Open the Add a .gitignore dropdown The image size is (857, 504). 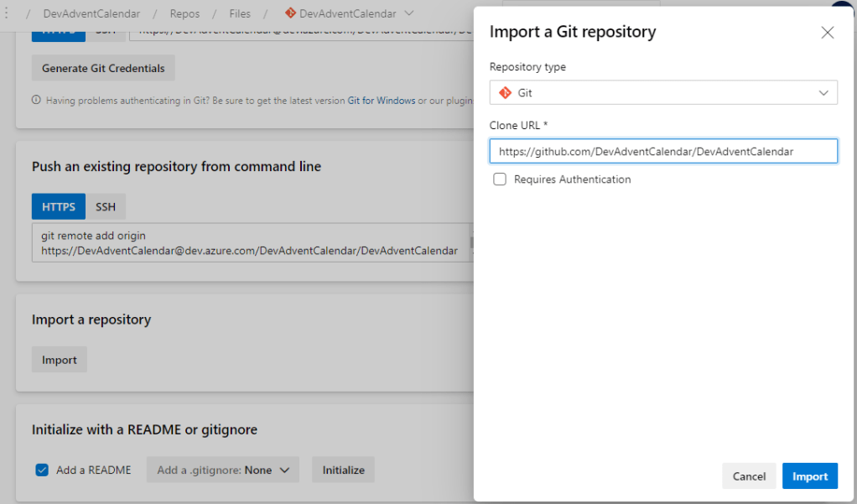click(x=223, y=470)
